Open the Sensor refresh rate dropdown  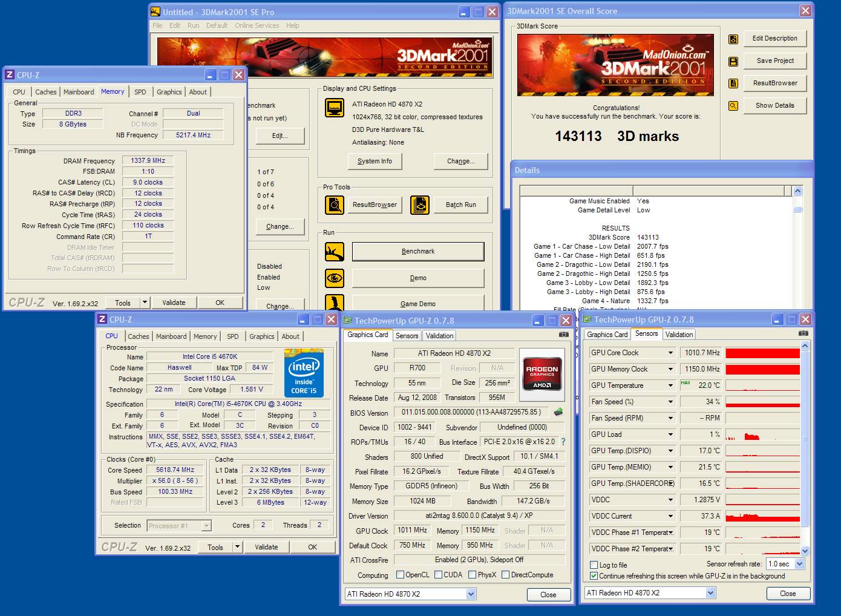click(x=799, y=564)
